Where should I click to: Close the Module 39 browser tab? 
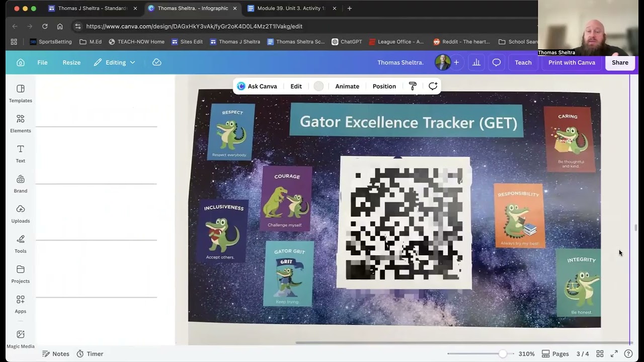click(x=334, y=8)
